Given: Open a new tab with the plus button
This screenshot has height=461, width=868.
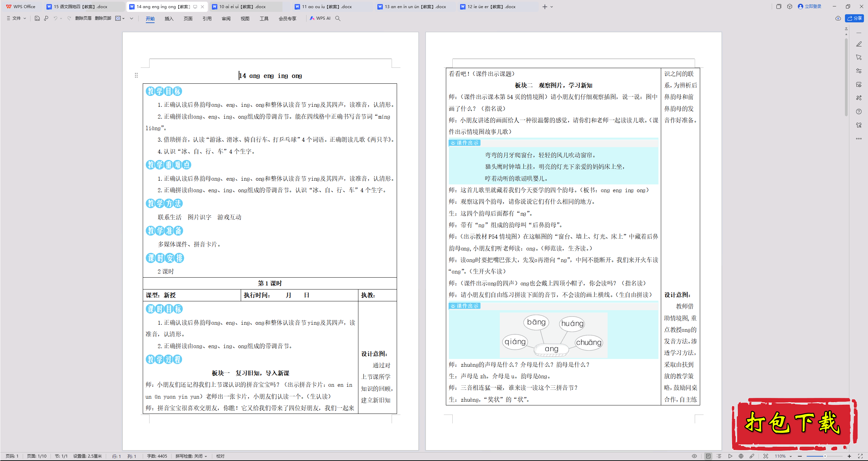Looking at the screenshot, I should pyautogui.click(x=545, y=7).
